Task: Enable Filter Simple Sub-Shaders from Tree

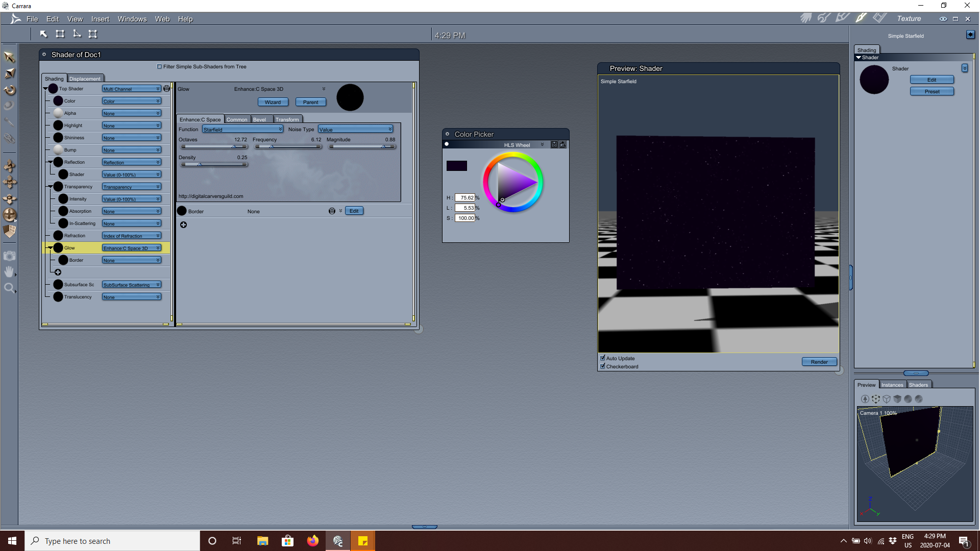Action: pyautogui.click(x=159, y=67)
